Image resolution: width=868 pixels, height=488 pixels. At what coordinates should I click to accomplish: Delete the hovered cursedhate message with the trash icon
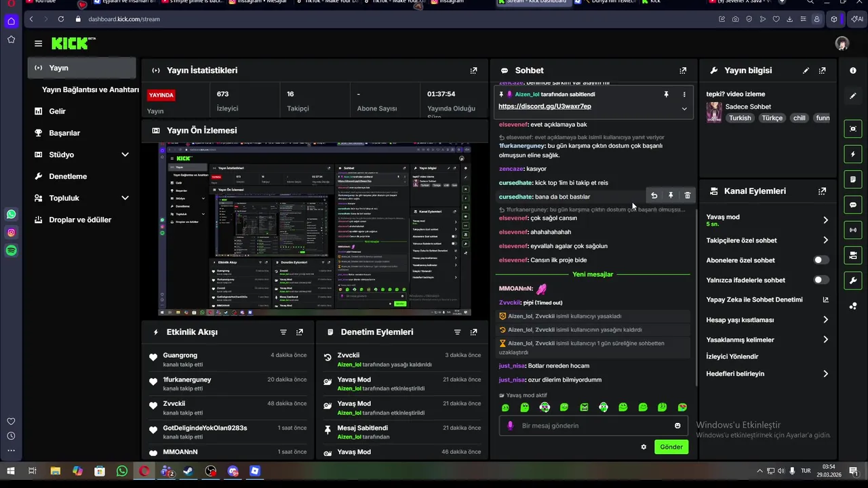pos(687,196)
